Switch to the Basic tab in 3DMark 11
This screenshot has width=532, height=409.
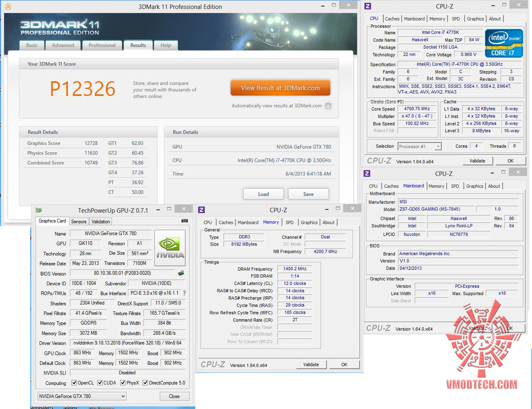tap(32, 45)
